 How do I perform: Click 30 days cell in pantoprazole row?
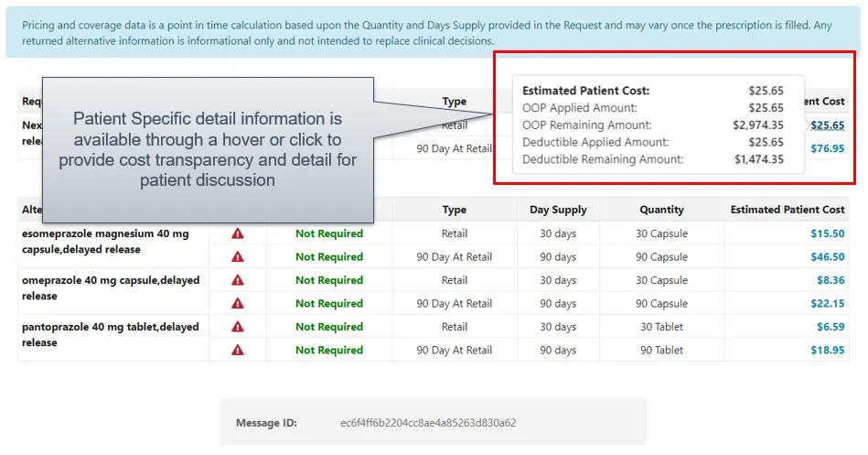558,327
